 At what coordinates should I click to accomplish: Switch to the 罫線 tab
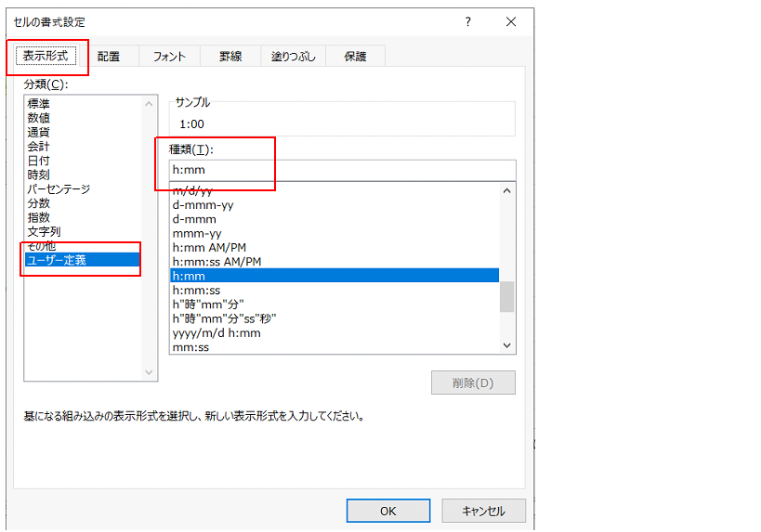pyautogui.click(x=230, y=57)
